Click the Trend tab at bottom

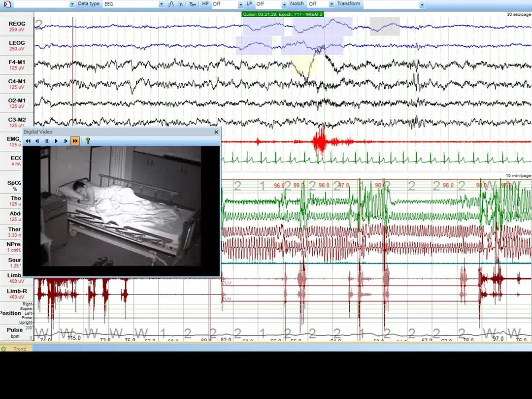16,348
